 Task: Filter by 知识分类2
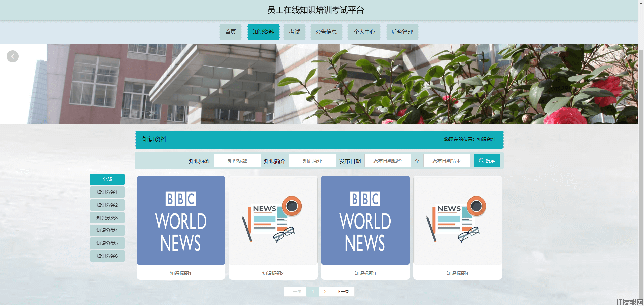click(107, 205)
